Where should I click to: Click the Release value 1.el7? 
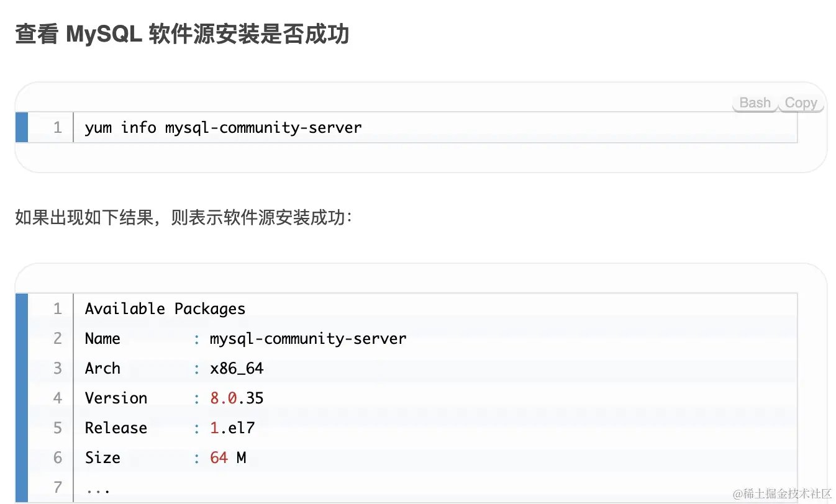[232, 428]
